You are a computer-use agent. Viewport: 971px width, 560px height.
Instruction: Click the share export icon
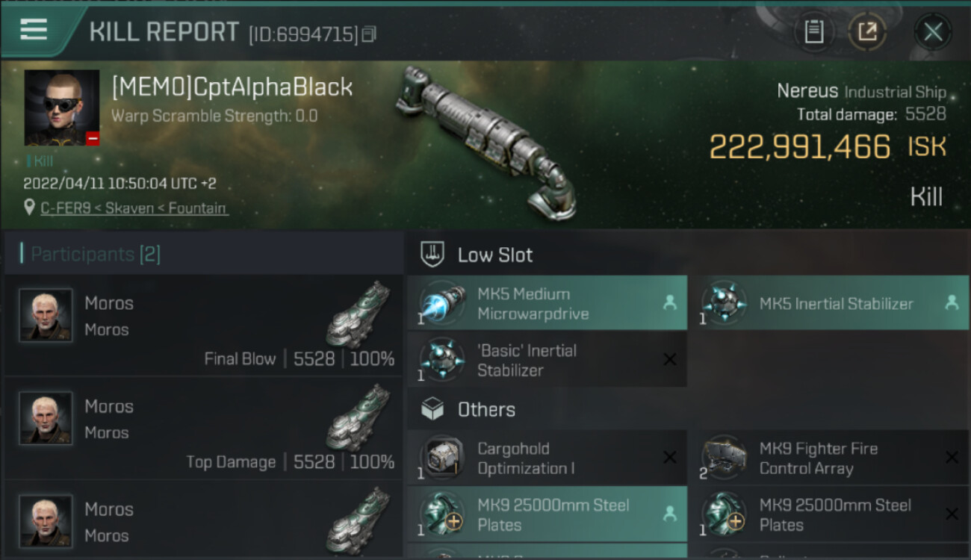coord(867,32)
